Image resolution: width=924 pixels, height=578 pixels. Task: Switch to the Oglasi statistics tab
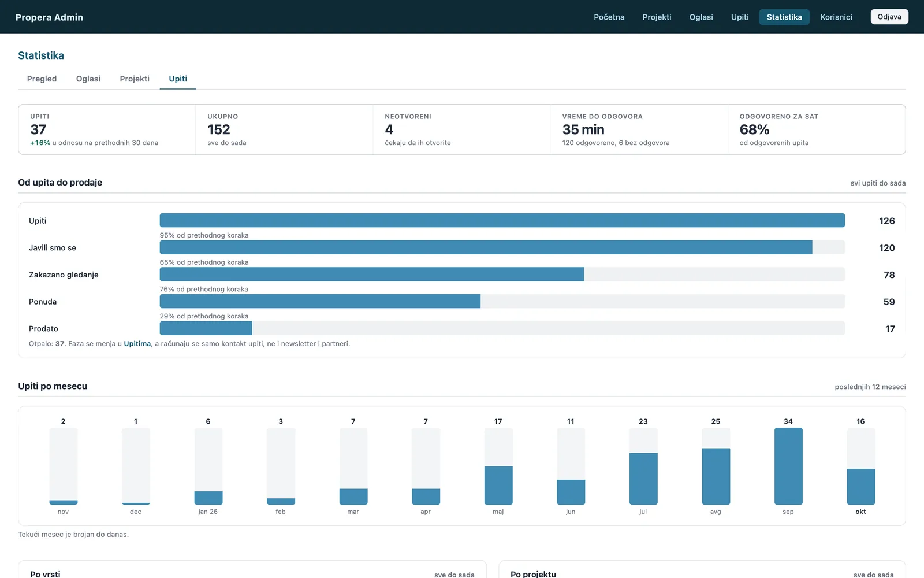(88, 79)
